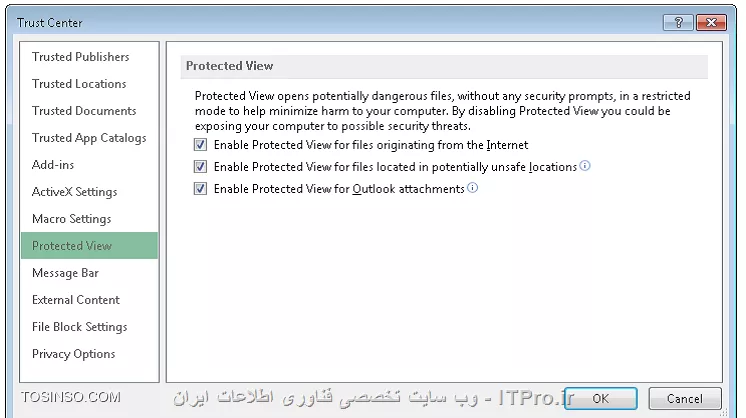Close the Trust Center dialog
Image resolution: width=746 pixels, height=418 pixels.
pyautogui.click(x=711, y=22)
